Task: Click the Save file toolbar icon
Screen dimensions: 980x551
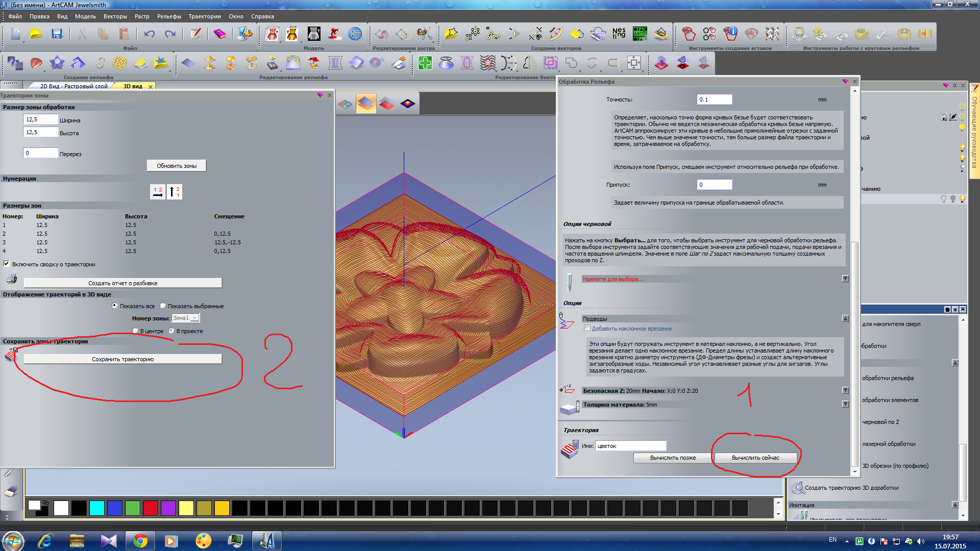Action: (x=57, y=34)
